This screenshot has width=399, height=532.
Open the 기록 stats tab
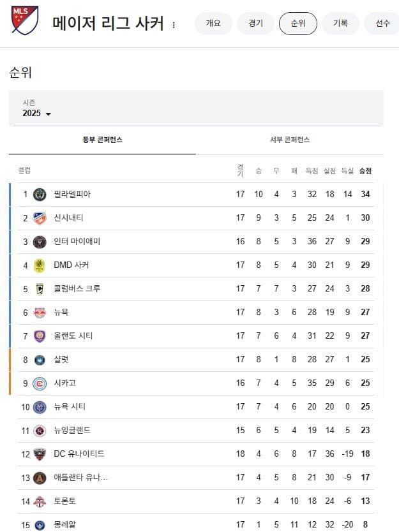pos(340,24)
